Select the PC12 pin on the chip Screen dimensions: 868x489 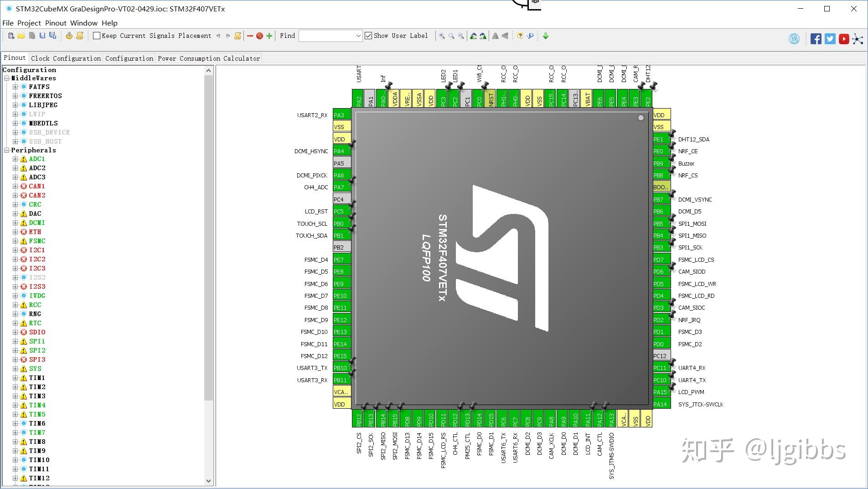pyautogui.click(x=661, y=356)
